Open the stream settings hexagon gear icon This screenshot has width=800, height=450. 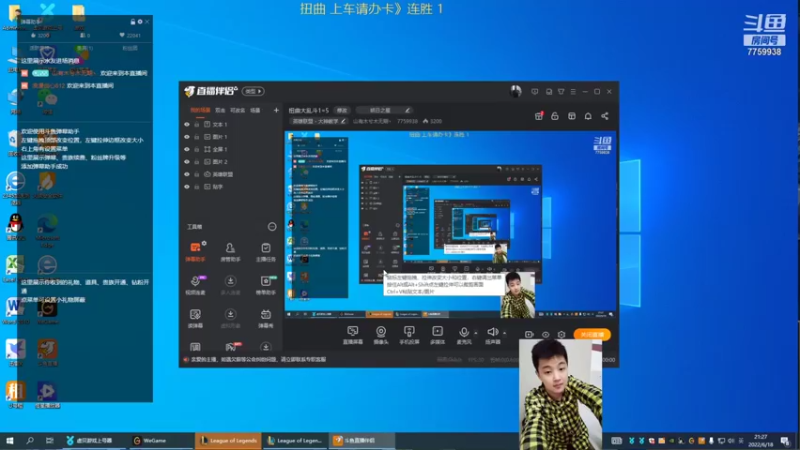561,335
